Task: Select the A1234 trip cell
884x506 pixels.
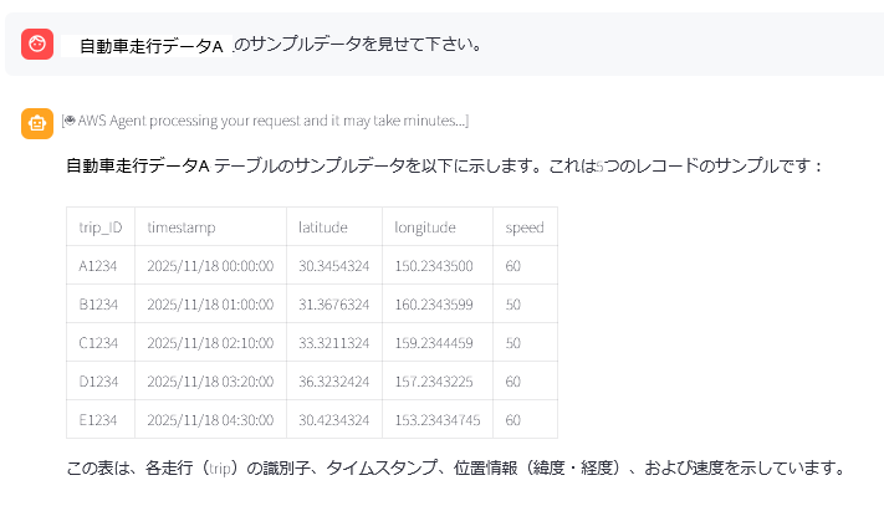Action: 100,265
